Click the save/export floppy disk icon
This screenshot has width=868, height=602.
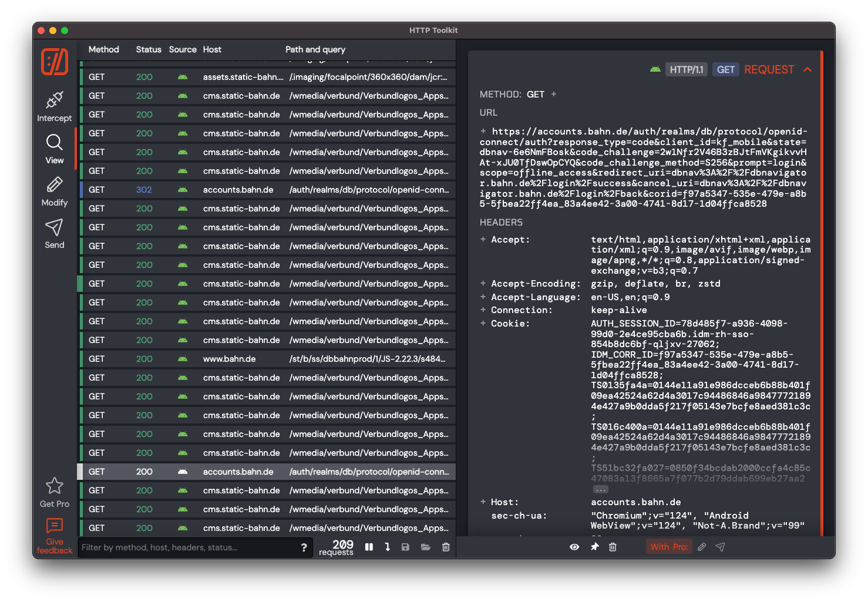[405, 547]
